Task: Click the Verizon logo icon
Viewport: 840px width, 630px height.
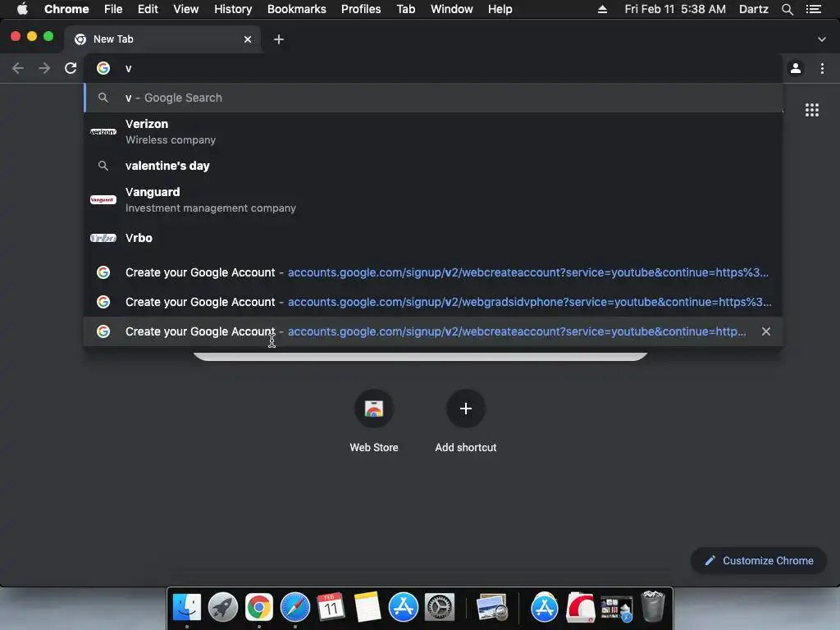Action: [x=103, y=132]
